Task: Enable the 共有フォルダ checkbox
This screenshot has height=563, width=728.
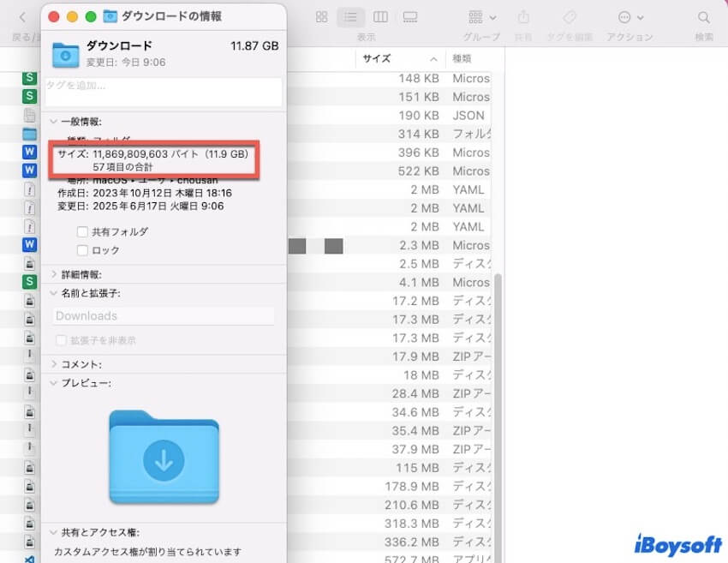Action: coord(82,232)
